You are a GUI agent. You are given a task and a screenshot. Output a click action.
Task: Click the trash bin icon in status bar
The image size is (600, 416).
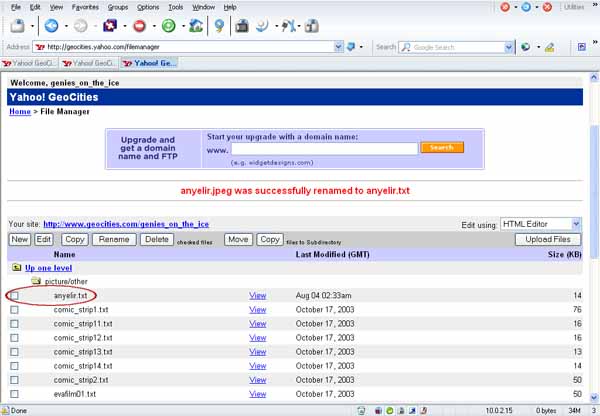pos(361,411)
